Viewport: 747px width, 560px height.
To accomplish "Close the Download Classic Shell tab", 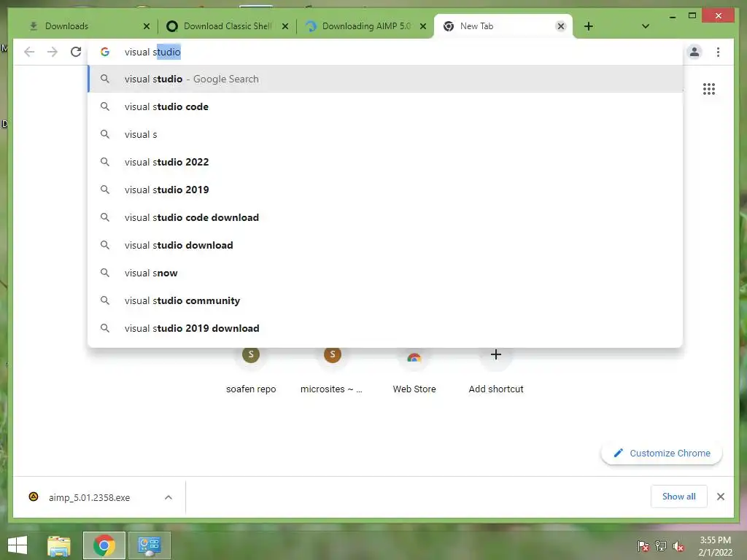I will pos(285,26).
